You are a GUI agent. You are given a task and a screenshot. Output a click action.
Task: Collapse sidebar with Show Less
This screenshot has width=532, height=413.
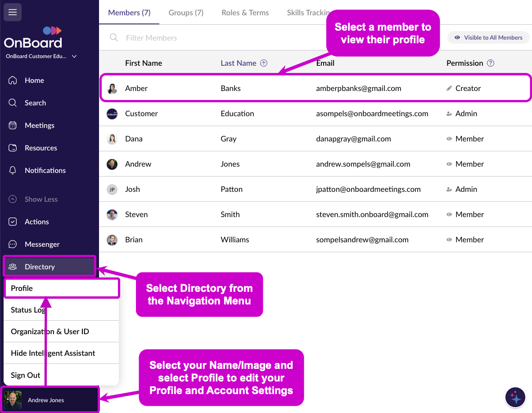tap(41, 199)
